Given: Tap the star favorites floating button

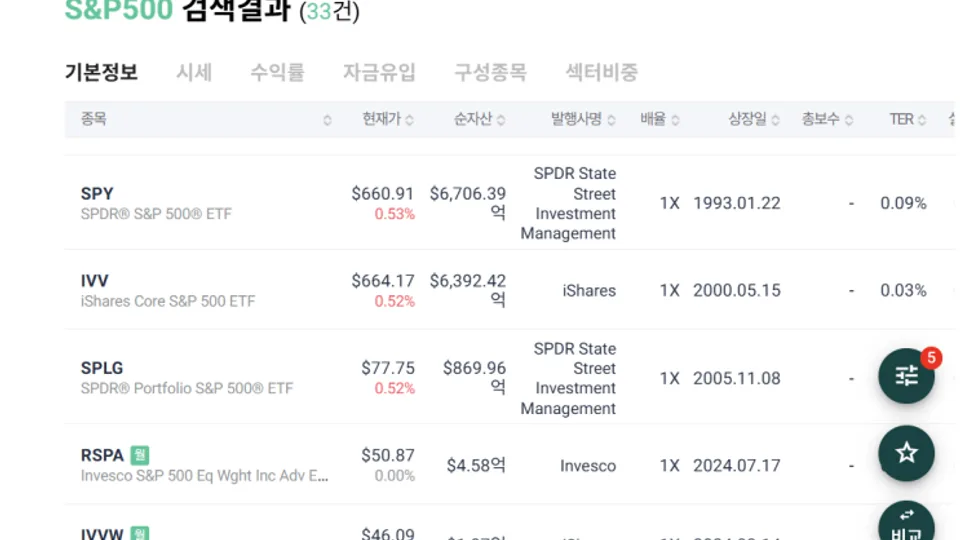Looking at the screenshot, I should 906,453.
